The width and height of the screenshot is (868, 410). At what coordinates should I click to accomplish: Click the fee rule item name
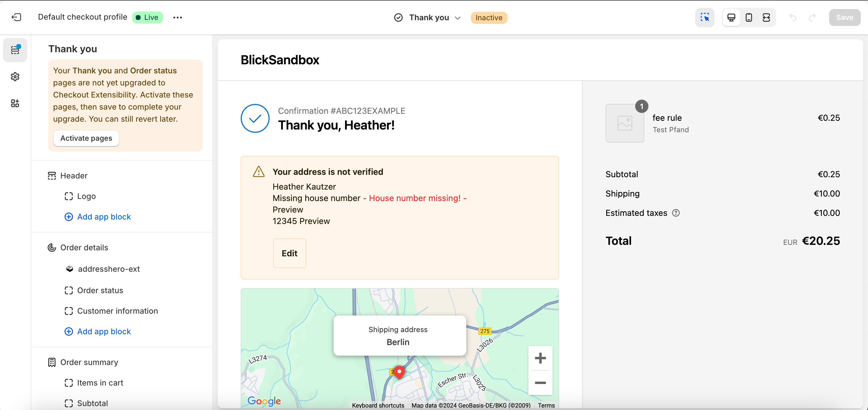pyautogui.click(x=667, y=118)
